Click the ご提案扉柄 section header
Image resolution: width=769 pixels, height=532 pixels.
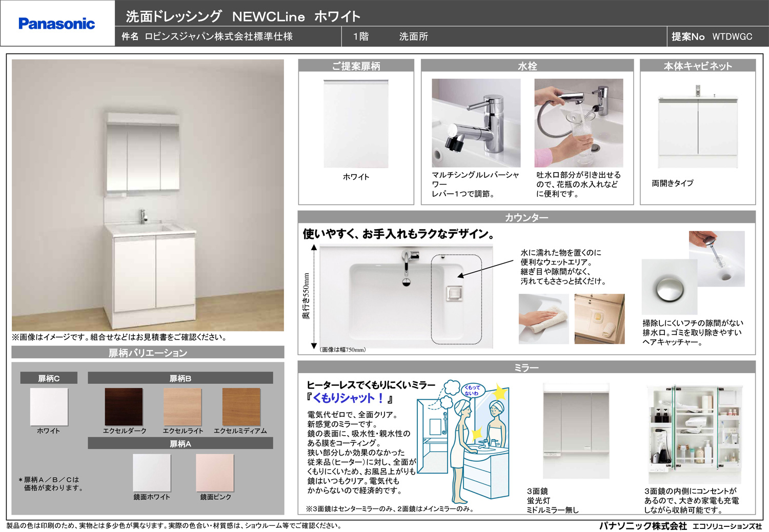click(x=356, y=66)
